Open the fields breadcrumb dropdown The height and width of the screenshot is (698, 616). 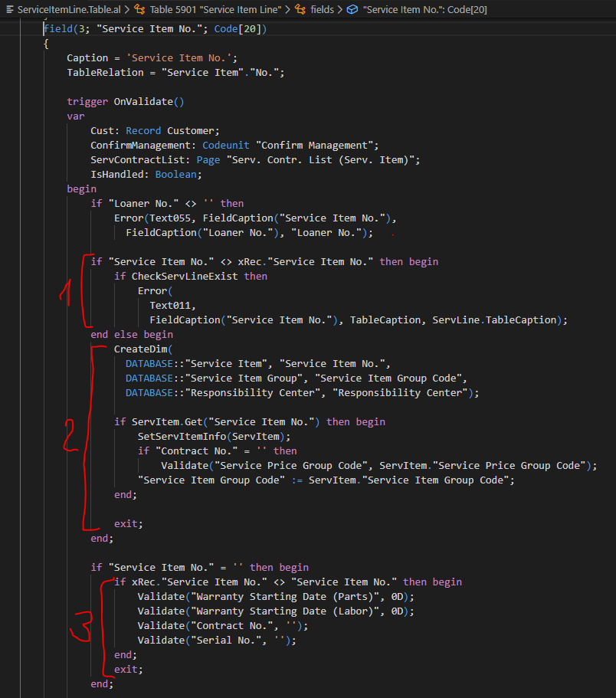click(323, 9)
